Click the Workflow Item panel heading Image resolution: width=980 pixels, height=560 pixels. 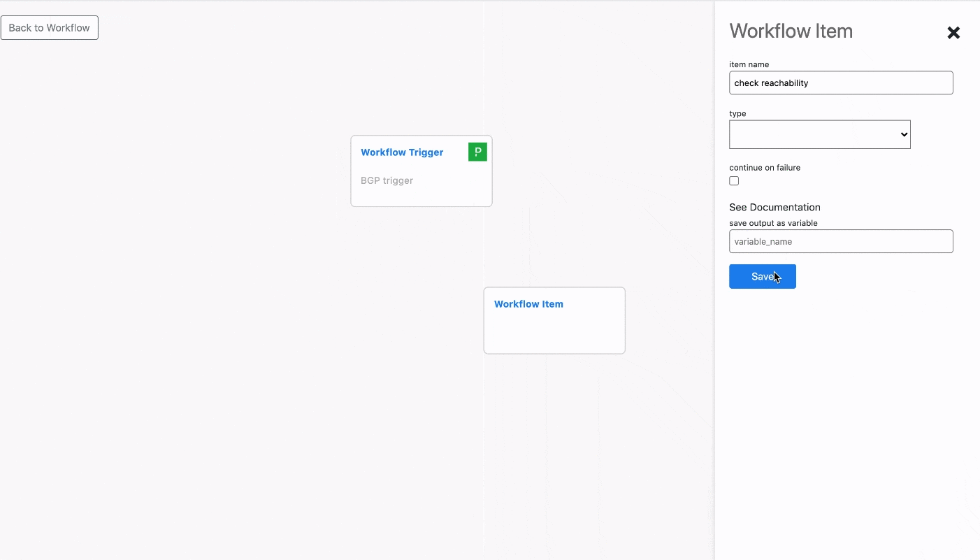click(791, 31)
